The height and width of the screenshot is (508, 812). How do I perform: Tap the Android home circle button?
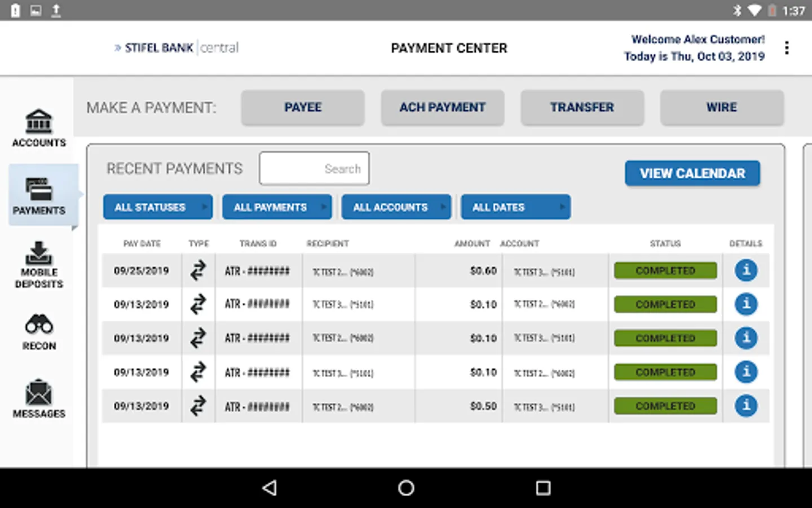click(406, 488)
